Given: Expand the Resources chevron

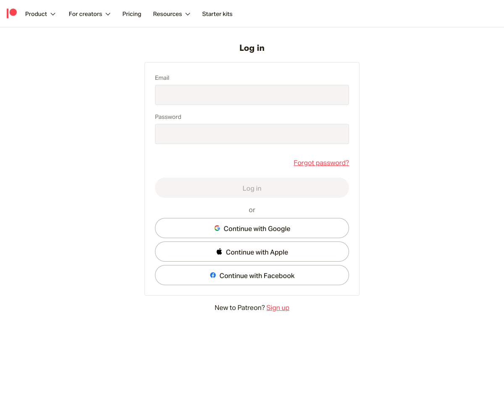Looking at the screenshot, I should coord(188,14).
